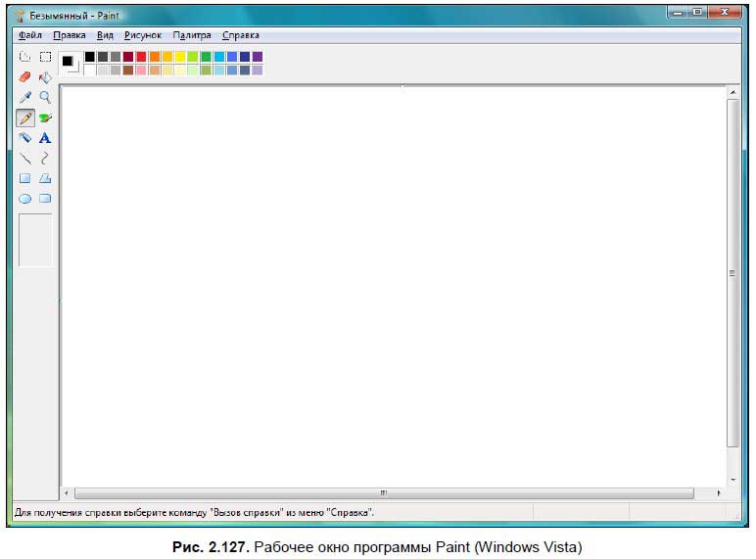Image resolution: width=756 pixels, height=559 pixels.
Task: Minimize the Paint window
Action: pos(678,12)
